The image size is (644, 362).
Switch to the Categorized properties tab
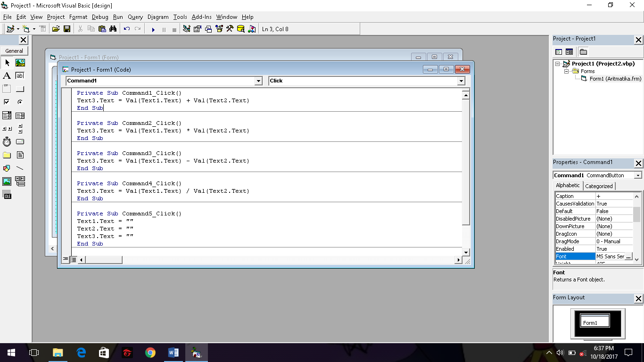click(x=599, y=186)
